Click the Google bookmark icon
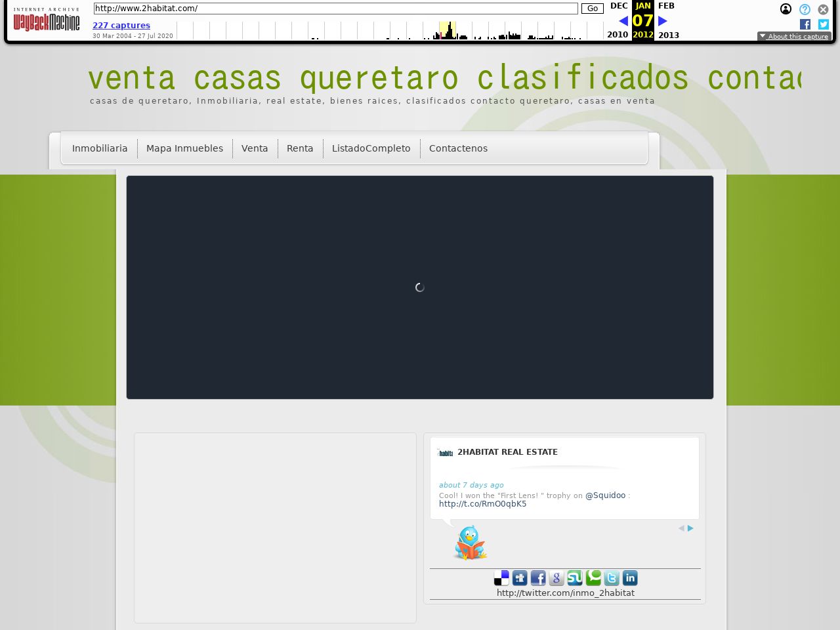This screenshot has height=630, width=840. [x=556, y=578]
